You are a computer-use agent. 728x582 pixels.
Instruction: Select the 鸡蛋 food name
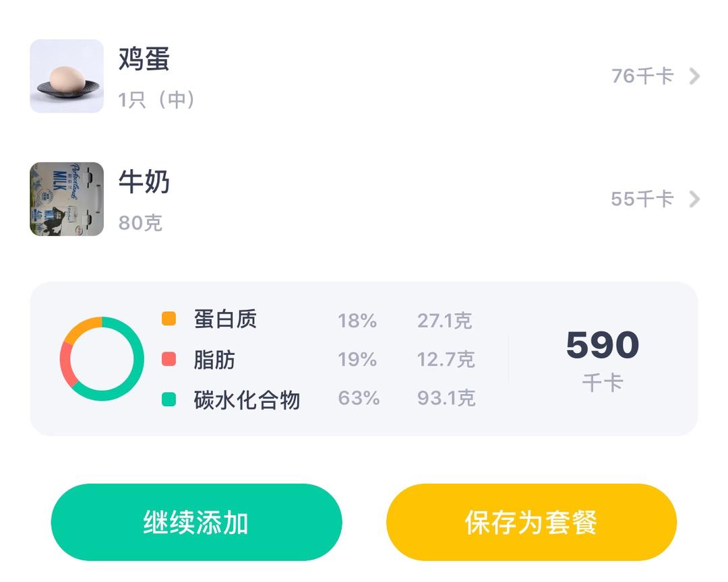(144, 59)
